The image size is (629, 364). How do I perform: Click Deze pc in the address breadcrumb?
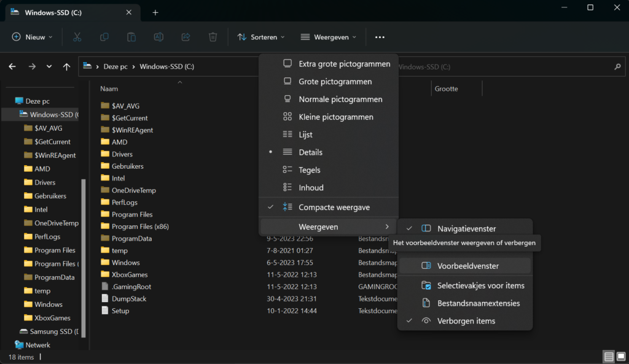(x=115, y=66)
